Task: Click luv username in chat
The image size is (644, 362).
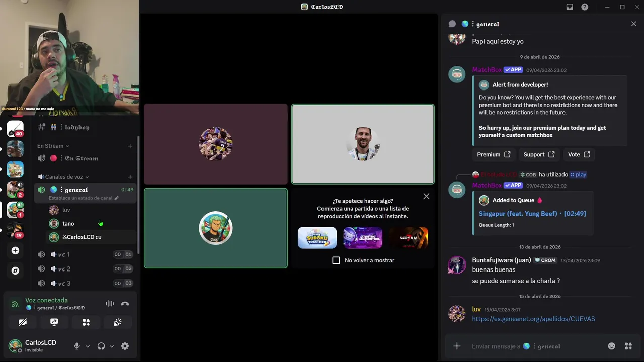Action: pos(476,309)
